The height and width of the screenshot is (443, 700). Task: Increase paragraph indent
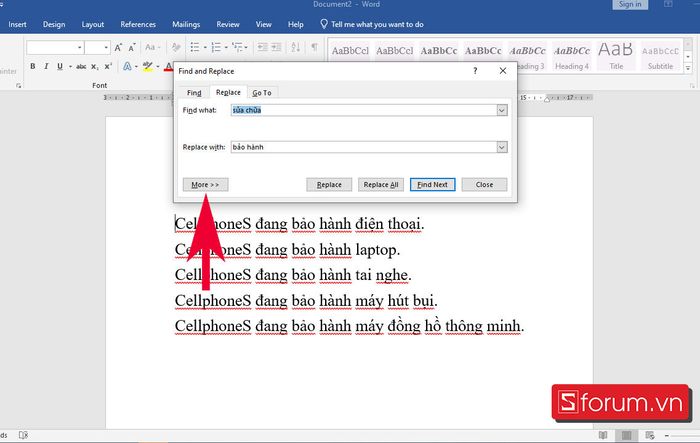click(x=276, y=47)
